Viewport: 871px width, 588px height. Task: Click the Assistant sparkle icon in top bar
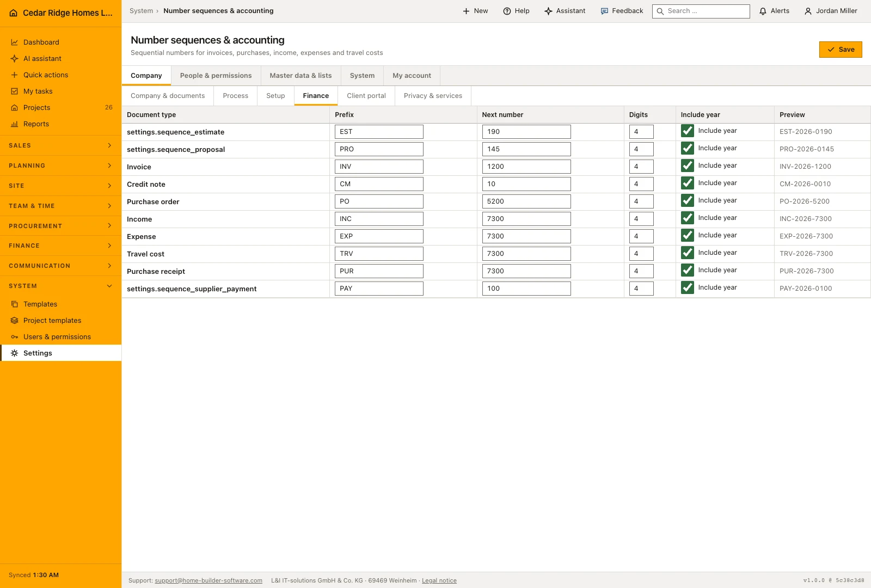click(x=548, y=11)
